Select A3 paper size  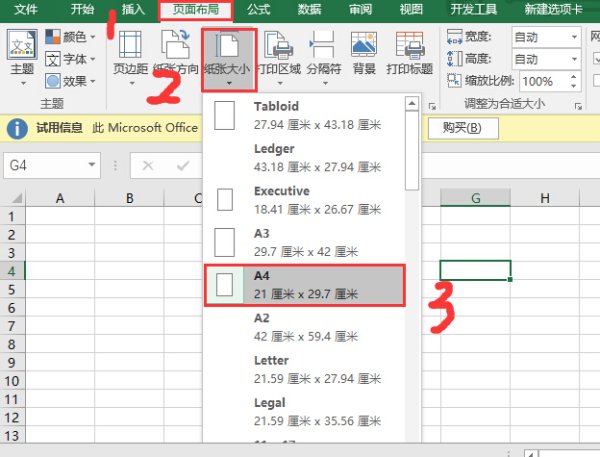pos(305,243)
